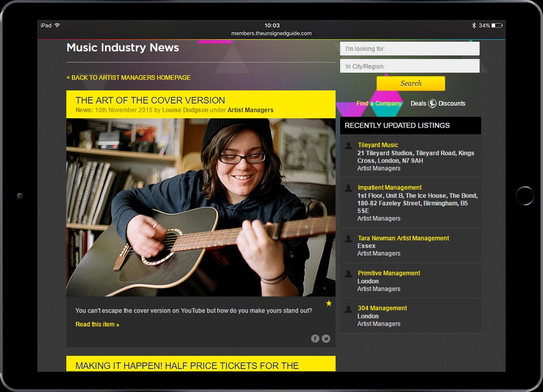Click Artist Managers category in article byline
Viewport: 543px width, 392px height.
point(250,110)
